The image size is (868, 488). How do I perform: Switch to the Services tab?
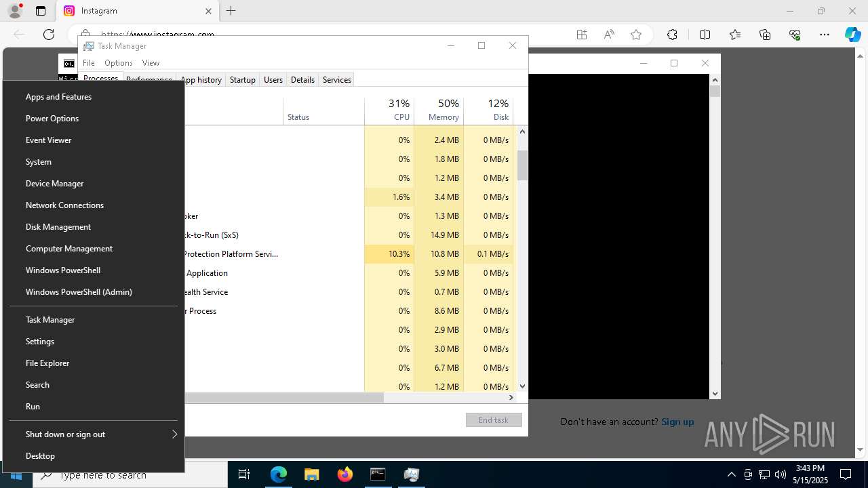pyautogui.click(x=337, y=80)
